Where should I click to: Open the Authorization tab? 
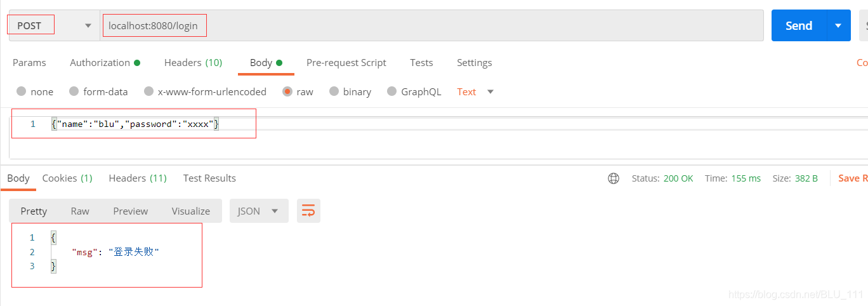[105, 62]
